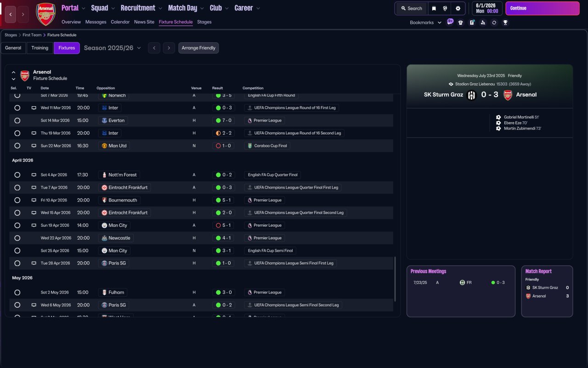Open the globe world icon
588x368 pixels.
pyautogui.click(x=445, y=8)
